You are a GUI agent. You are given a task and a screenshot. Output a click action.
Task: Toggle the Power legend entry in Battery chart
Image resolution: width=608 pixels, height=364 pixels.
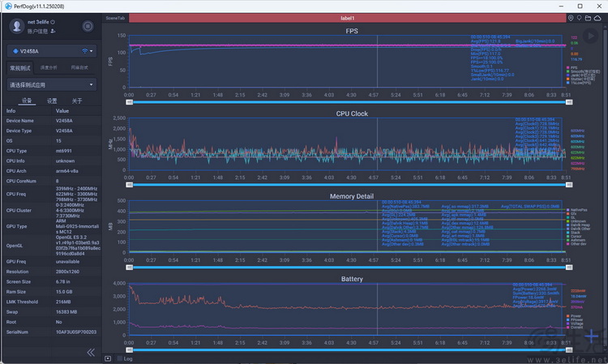574,316
